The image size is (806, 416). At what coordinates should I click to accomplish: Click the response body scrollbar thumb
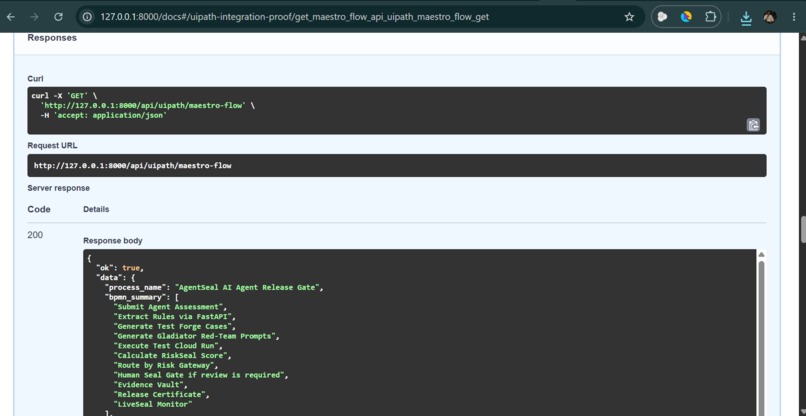[x=761, y=339]
